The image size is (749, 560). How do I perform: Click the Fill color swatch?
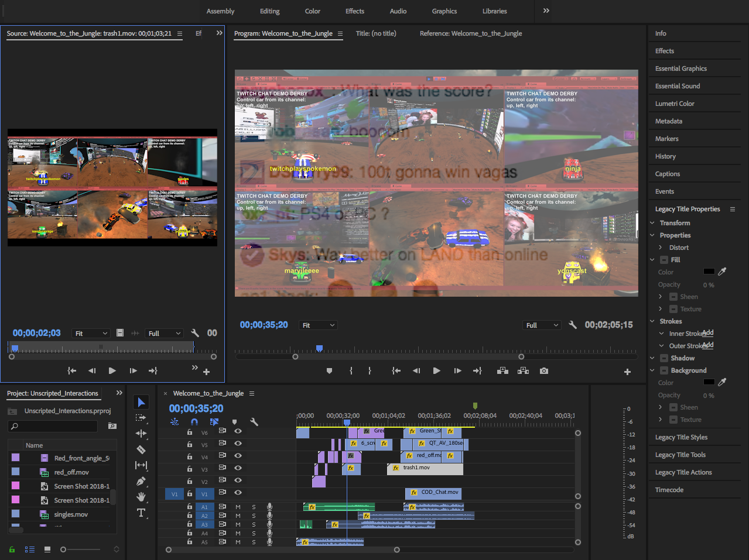pos(709,272)
